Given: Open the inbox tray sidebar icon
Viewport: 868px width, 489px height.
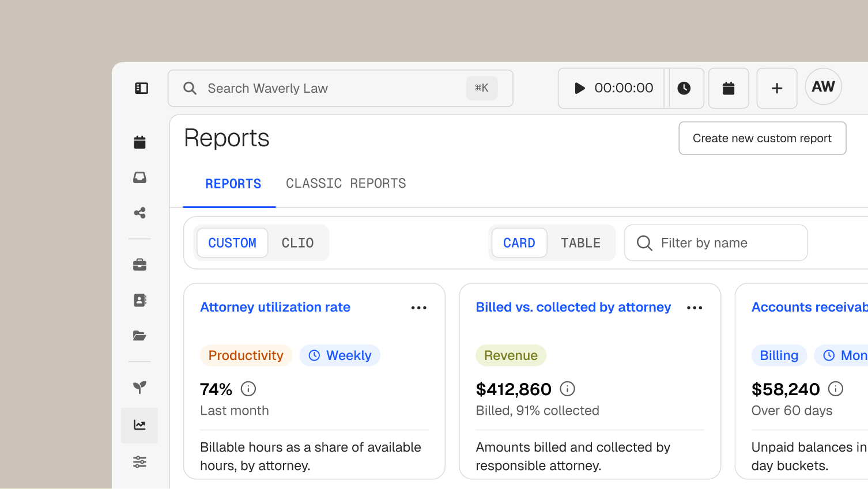Looking at the screenshot, I should click(x=139, y=177).
